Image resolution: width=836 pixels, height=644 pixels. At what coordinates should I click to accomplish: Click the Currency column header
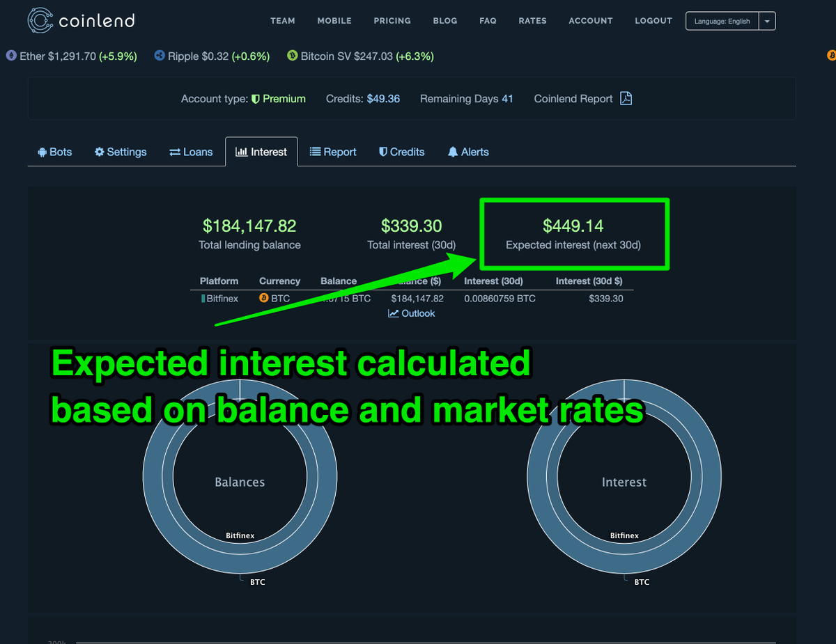point(279,281)
